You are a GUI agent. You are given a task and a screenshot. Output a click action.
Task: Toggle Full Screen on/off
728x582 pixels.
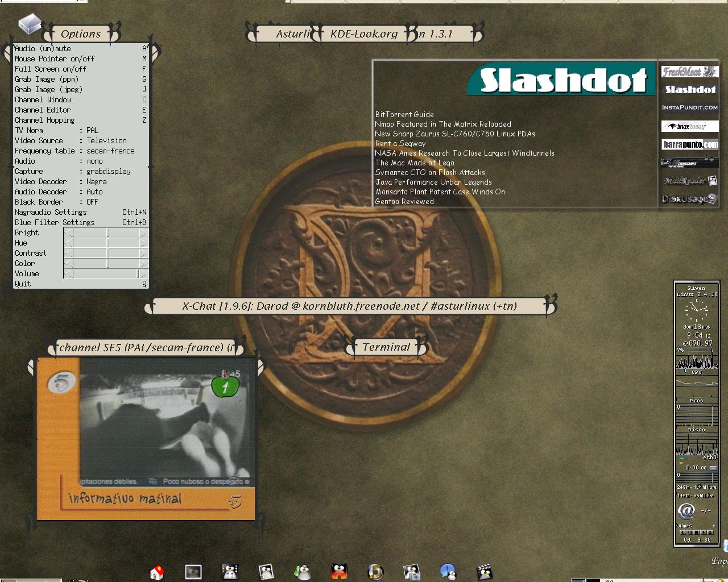pos(81,69)
